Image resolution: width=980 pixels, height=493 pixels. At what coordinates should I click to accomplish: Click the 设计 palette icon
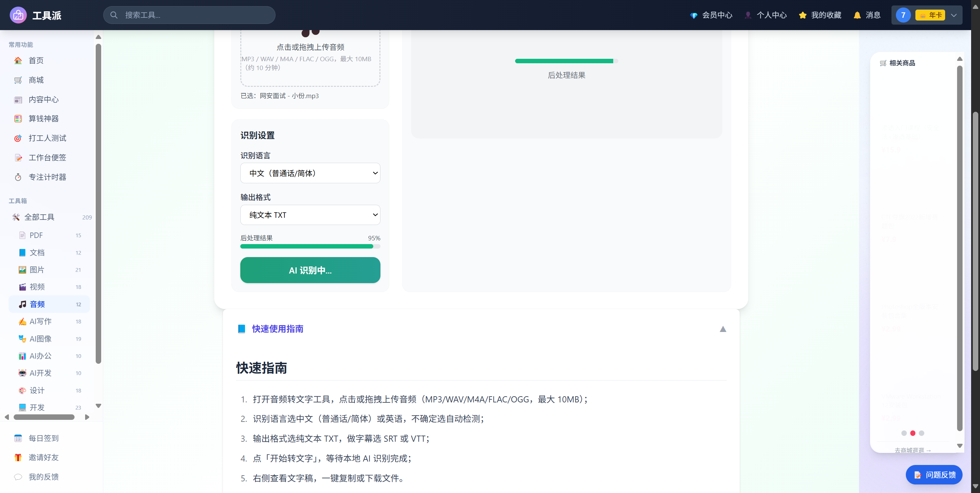click(x=23, y=391)
